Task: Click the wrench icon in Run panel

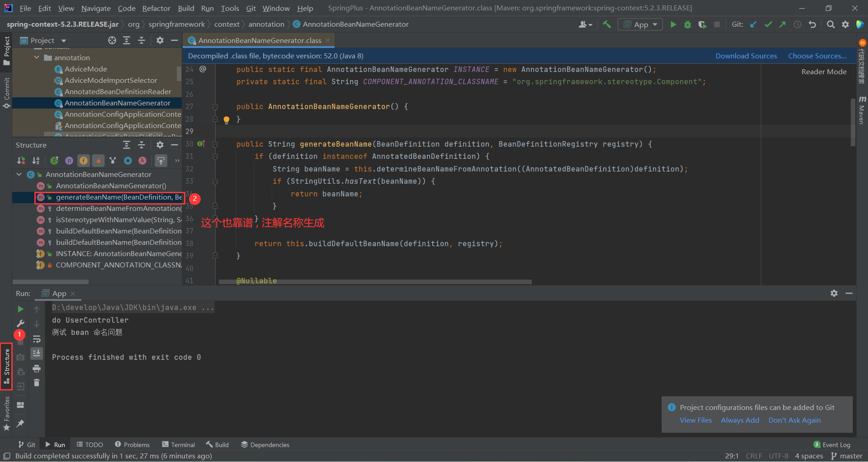Action: [x=20, y=324]
